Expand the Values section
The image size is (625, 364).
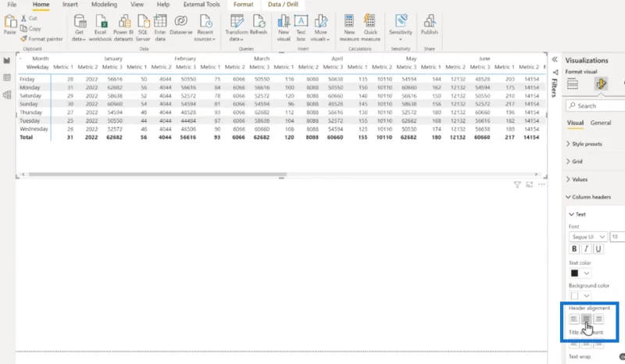coord(577,180)
